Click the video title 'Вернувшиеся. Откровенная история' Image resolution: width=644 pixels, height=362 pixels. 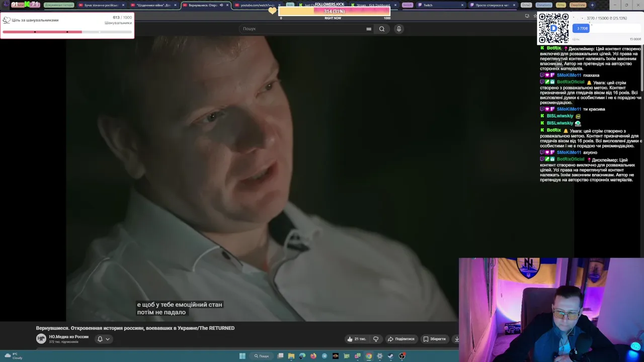(135, 328)
